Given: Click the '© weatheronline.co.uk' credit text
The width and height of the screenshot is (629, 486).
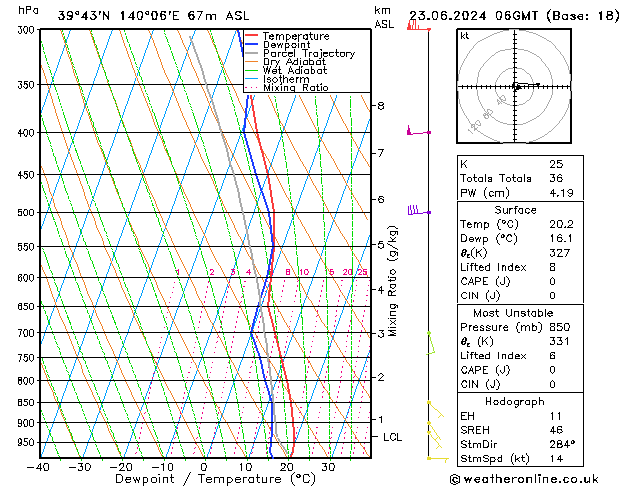Looking at the screenshot, I should 524,479.
